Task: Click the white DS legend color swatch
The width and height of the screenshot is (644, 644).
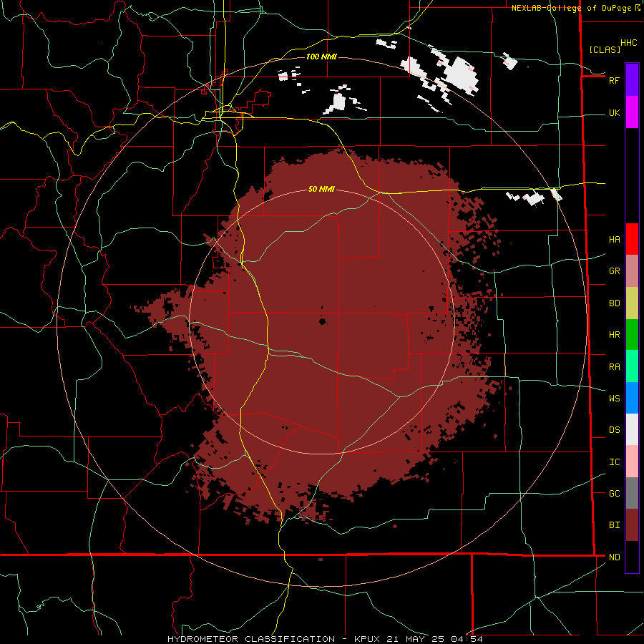Action: tap(632, 429)
